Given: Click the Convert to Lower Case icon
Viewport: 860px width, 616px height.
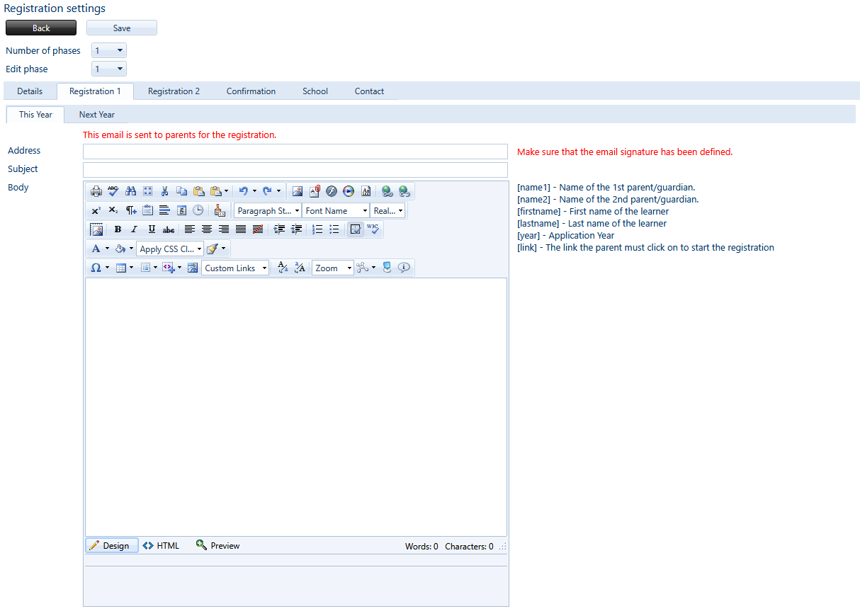Looking at the screenshot, I should tap(283, 268).
